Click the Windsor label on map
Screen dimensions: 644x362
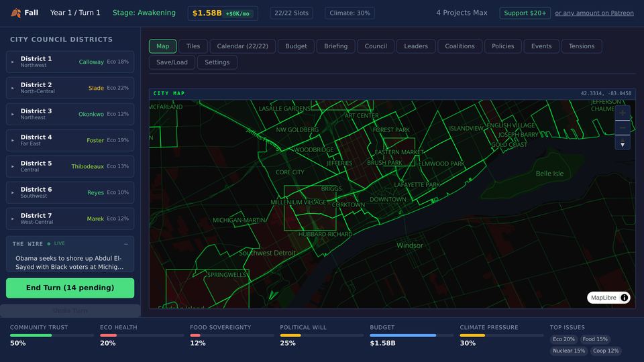(x=409, y=245)
